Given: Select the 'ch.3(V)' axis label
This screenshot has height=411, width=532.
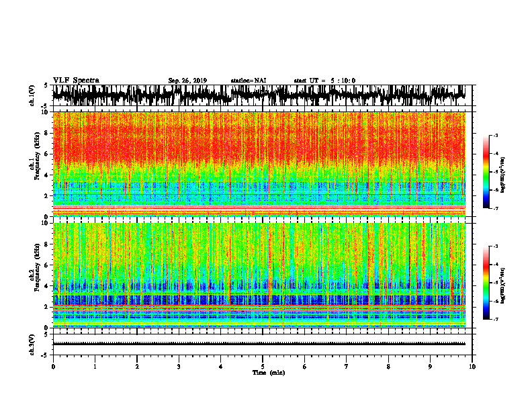Looking at the screenshot, I should (x=32, y=345).
